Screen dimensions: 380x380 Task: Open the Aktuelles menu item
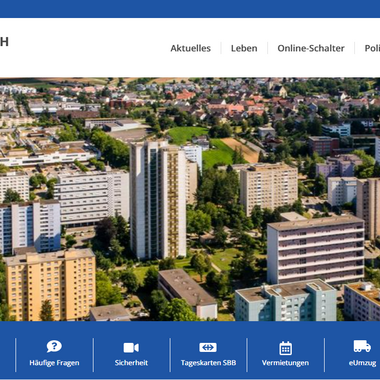[x=191, y=48]
